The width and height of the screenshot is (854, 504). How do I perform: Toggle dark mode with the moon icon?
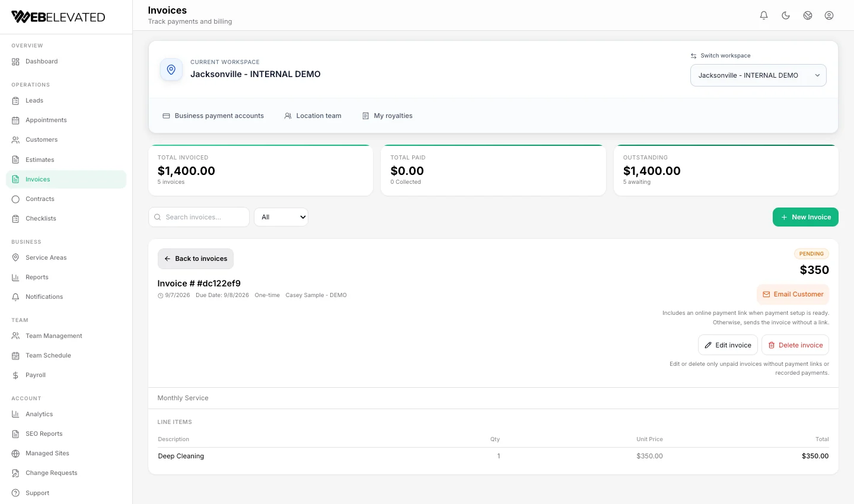[786, 15]
